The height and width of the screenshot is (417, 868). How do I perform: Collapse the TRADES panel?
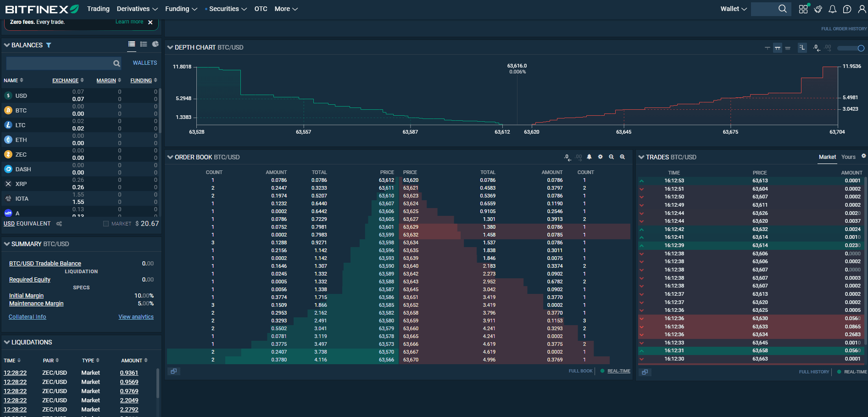(x=641, y=157)
